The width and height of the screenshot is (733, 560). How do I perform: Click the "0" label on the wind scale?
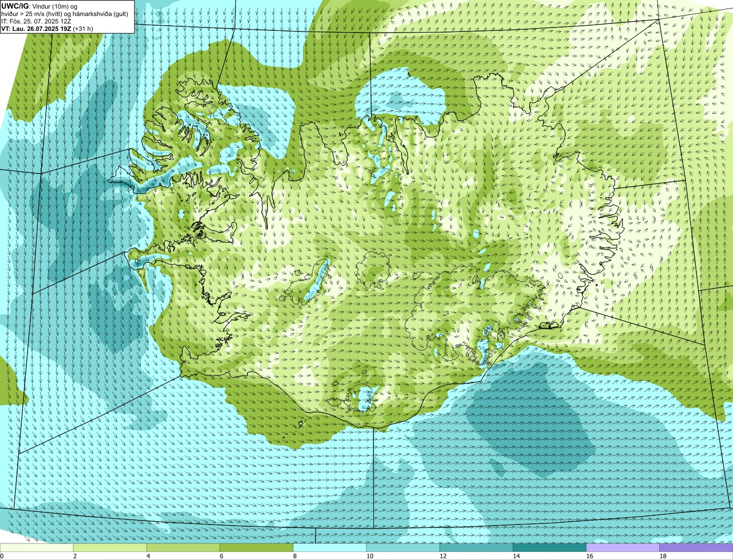(x=2, y=556)
